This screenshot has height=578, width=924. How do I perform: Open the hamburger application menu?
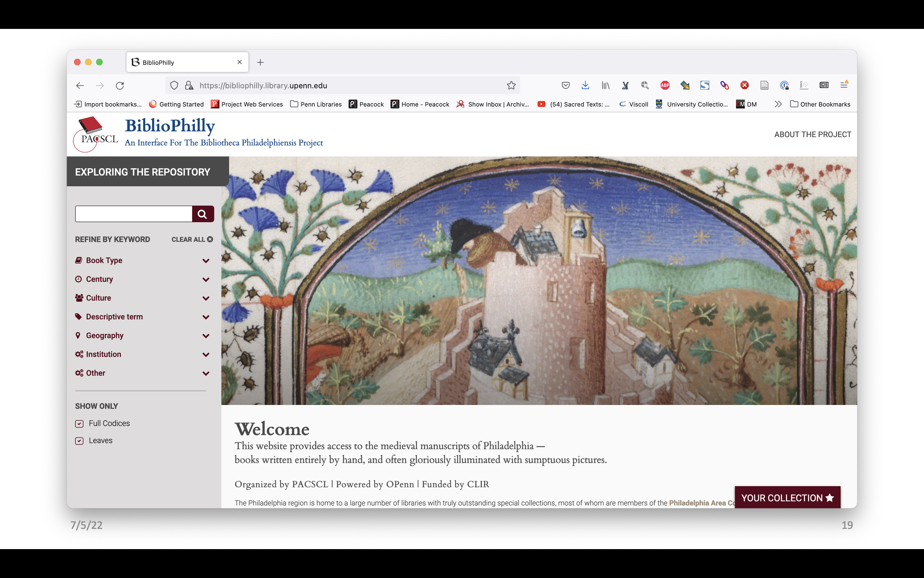pos(844,85)
